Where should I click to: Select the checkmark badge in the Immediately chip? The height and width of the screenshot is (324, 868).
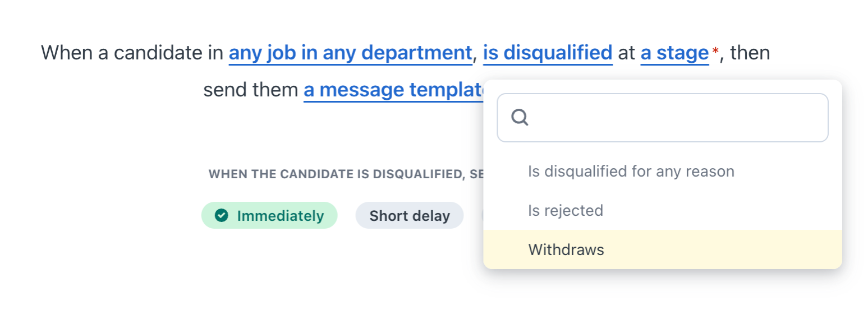coord(222,215)
